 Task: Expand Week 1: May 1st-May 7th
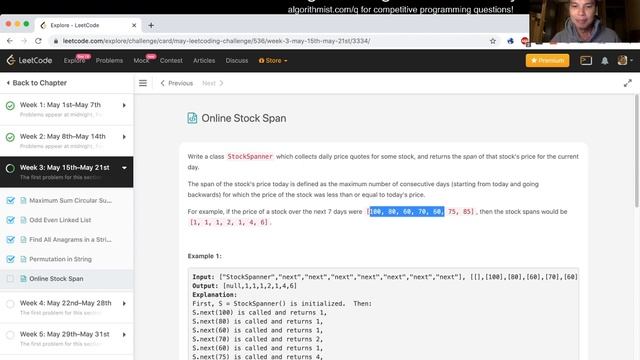124,105
